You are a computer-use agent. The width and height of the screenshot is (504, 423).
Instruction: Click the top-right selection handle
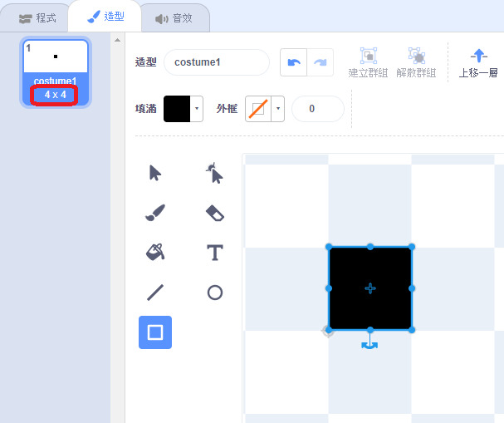(x=412, y=247)
